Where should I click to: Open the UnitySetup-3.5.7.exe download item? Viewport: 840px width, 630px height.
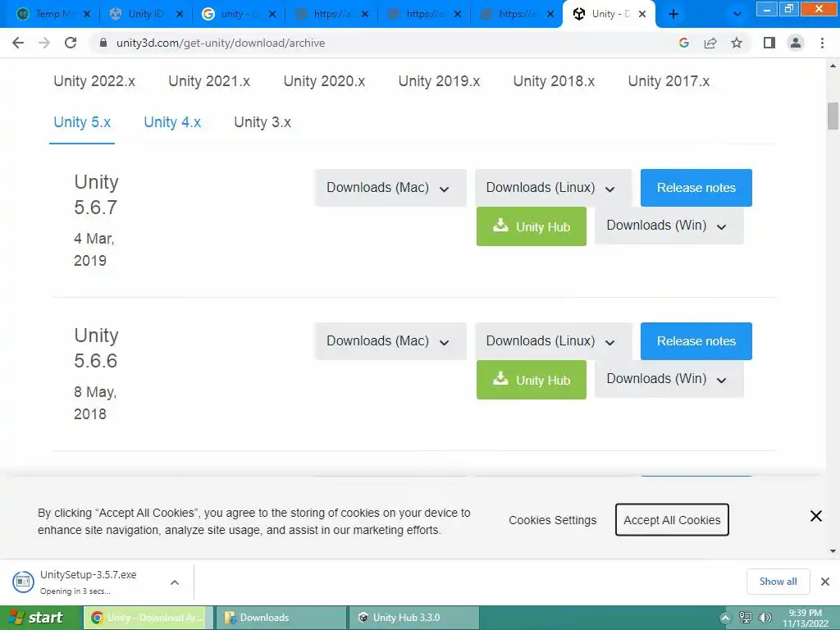88,582
